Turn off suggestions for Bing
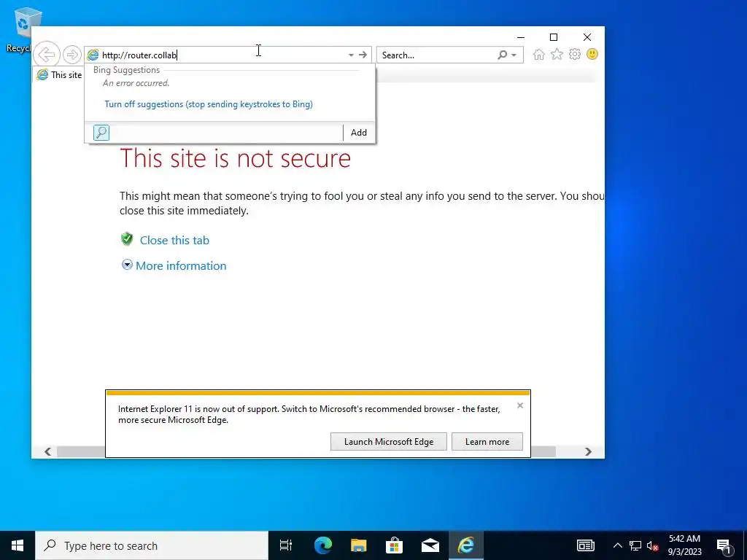 209,104
